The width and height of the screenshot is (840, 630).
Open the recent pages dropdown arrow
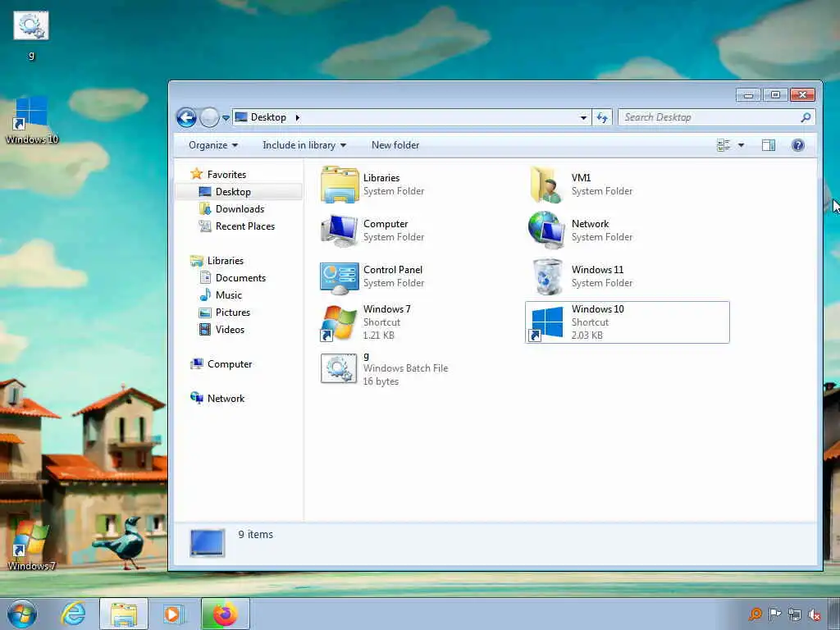226,118
